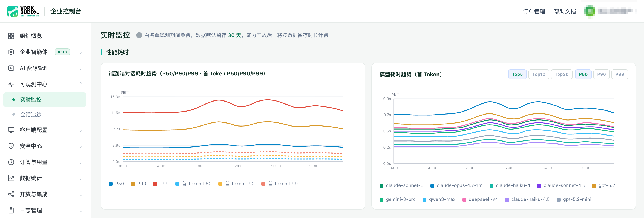
Task: Open 实时监控 in the sidebar
Action: [45, 100]
